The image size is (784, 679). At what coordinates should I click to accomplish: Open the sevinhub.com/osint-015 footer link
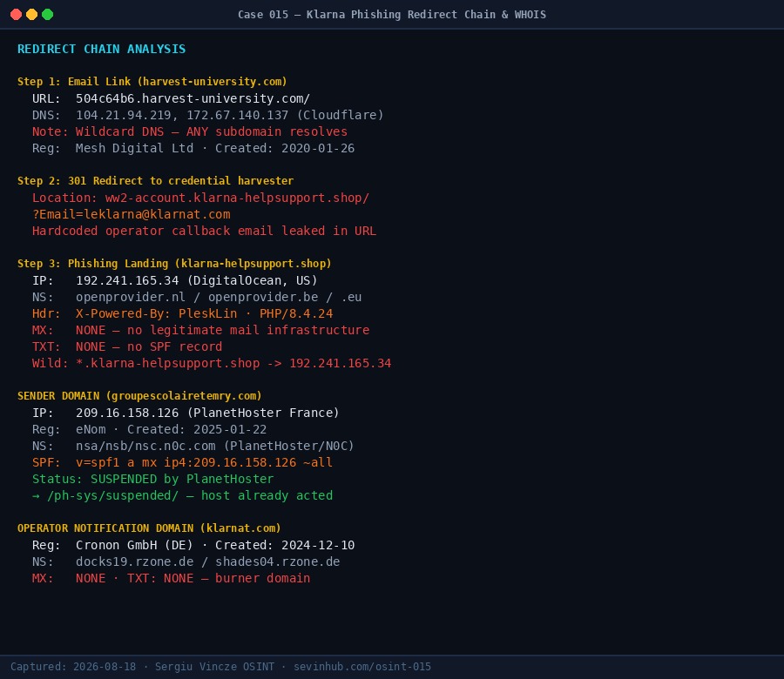(x=362, y=667)
